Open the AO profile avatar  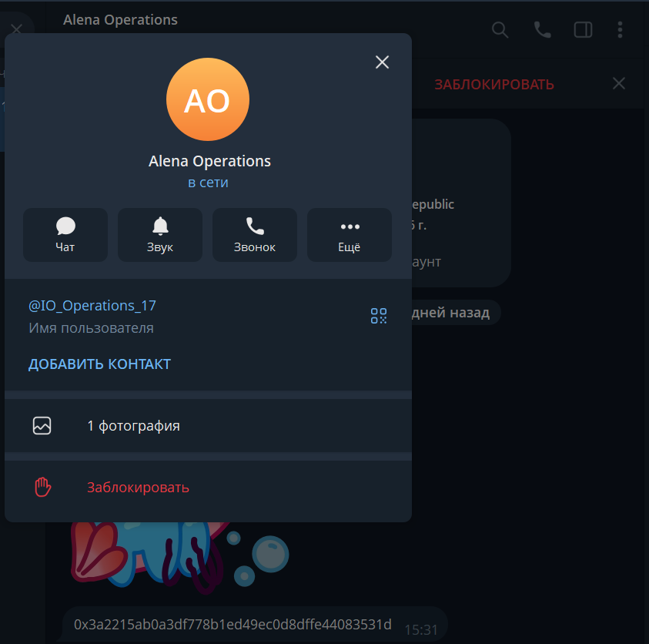tap(208, 99)
